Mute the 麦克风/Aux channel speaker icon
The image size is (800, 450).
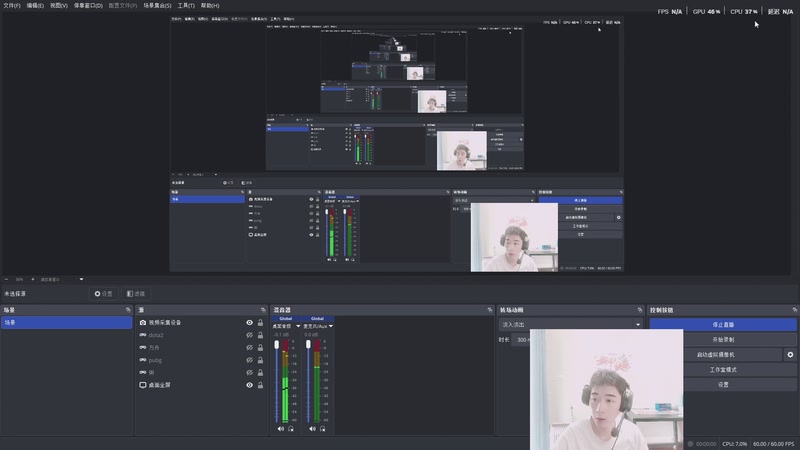pos(312,429)
